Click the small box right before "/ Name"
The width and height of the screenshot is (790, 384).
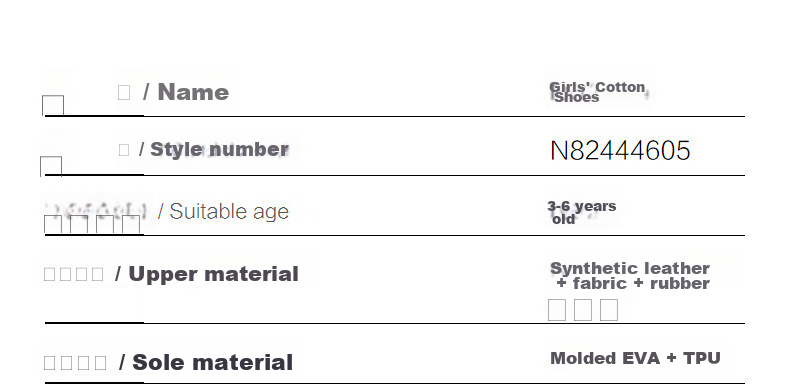pos(124,92)
